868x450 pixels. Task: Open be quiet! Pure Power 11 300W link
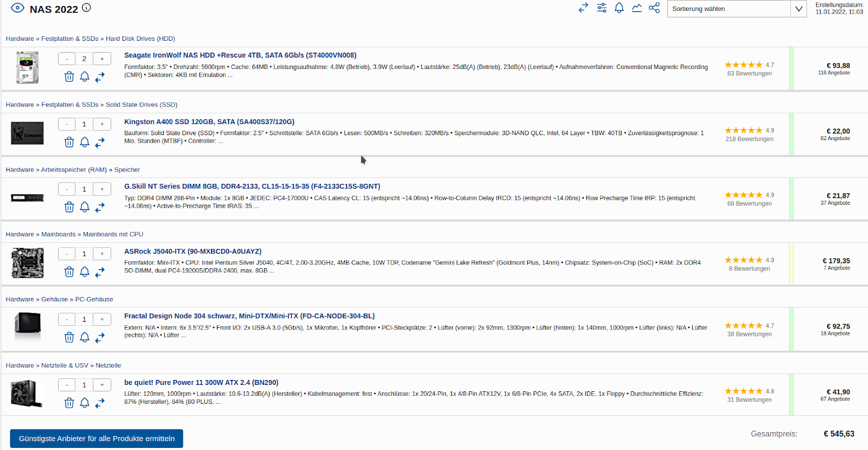(201, 383)
